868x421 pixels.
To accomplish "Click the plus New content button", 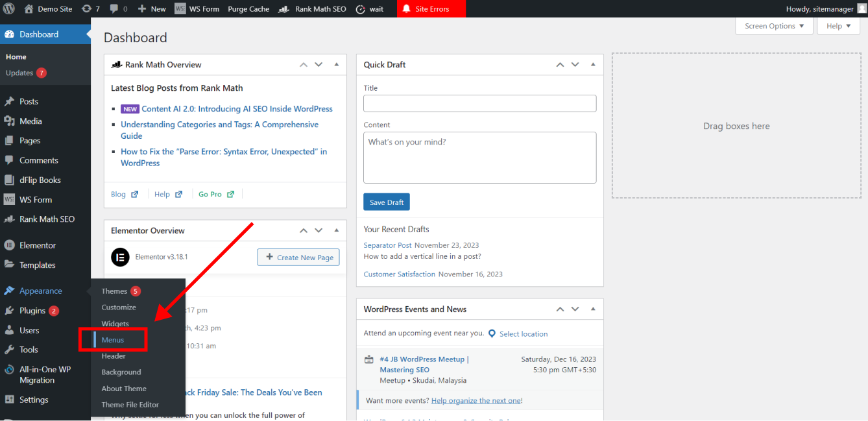I will click(152, 9).
